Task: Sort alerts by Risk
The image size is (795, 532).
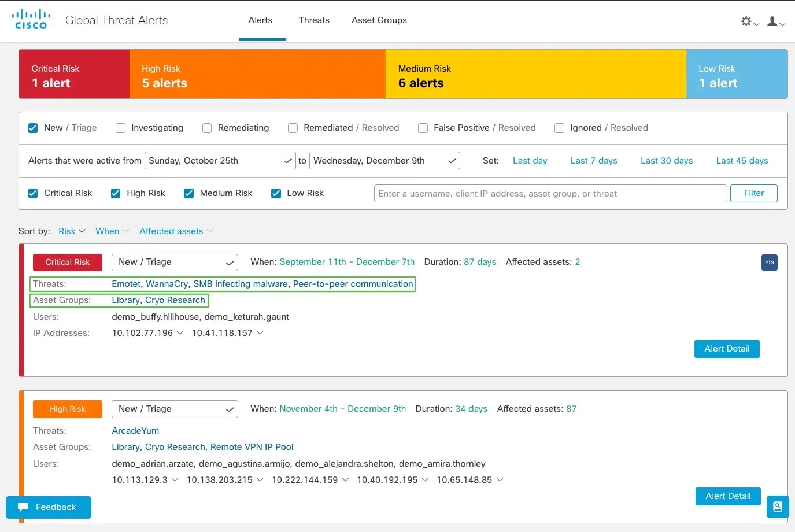Action: click(72, 231)
